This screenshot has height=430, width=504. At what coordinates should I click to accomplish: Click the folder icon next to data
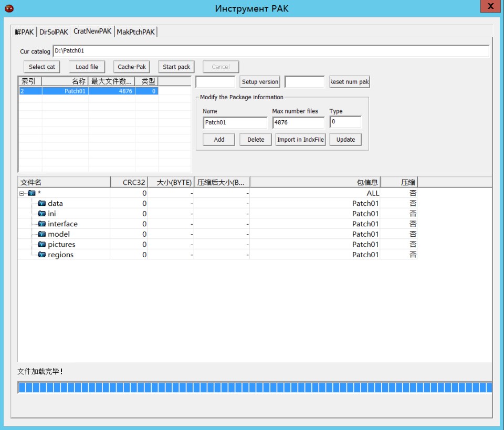[42, 203]
